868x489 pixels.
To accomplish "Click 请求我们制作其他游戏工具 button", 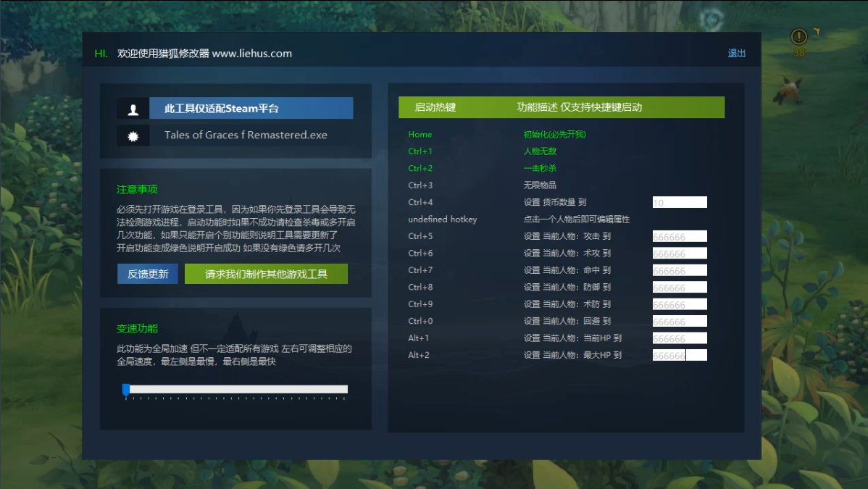I will [x=266, y=274].
